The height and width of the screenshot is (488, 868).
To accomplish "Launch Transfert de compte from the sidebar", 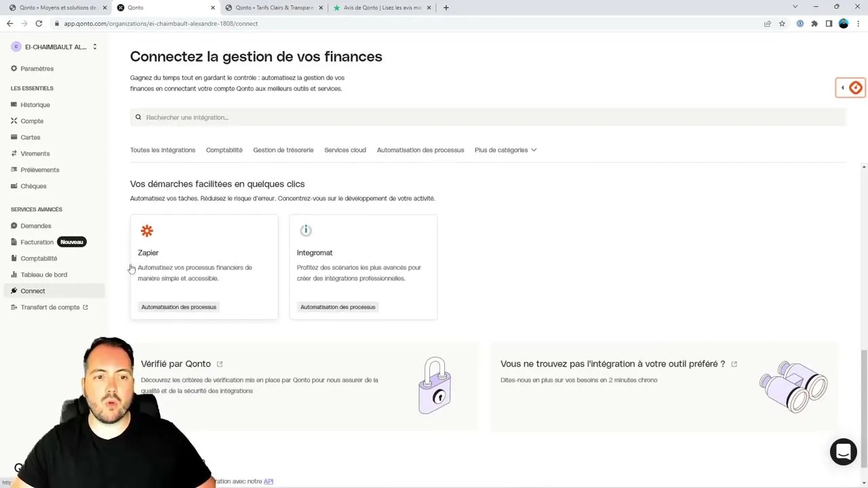I will (50, 307).
